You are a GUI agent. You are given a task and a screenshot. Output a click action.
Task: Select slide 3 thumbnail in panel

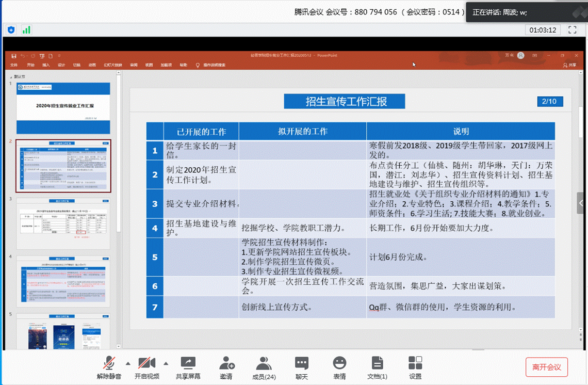click(x=63, y=223)
